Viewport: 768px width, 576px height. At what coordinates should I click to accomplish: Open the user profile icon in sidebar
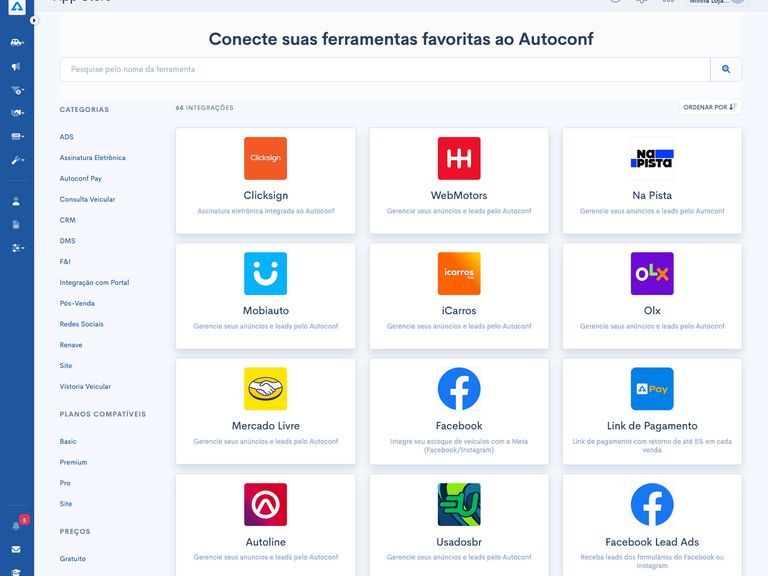click(16, 201)
